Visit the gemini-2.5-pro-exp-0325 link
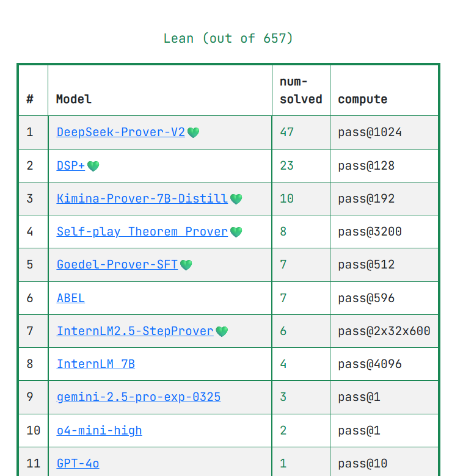Screen dimensions: 452x476 (139, 397)
